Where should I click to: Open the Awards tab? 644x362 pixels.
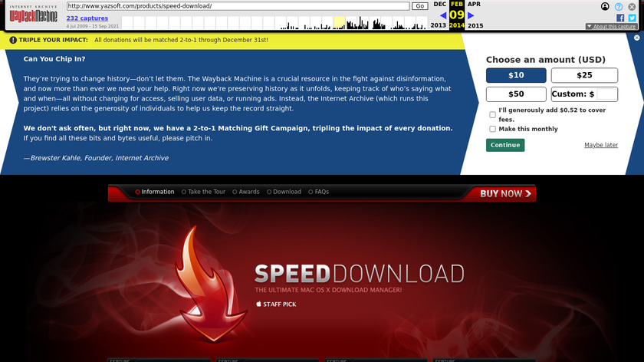click(x=246, y=192)
